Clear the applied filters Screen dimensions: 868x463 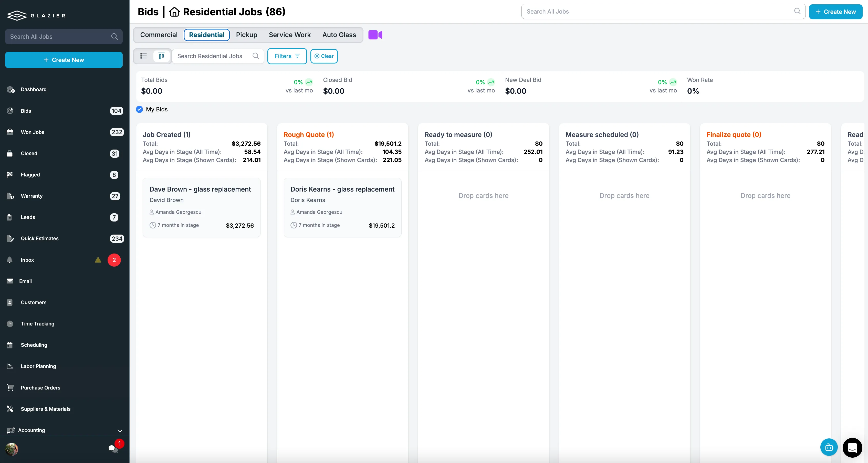(x=324, y=56)
